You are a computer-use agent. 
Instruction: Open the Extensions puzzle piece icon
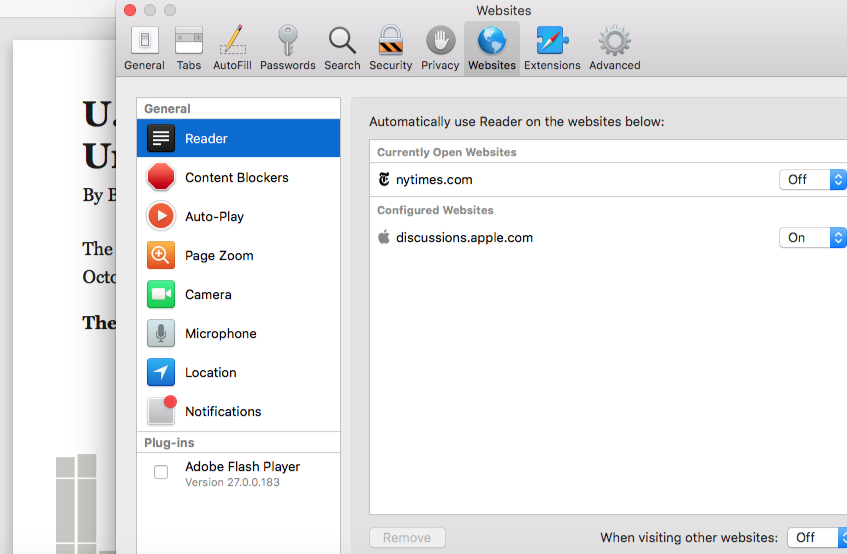552,40
